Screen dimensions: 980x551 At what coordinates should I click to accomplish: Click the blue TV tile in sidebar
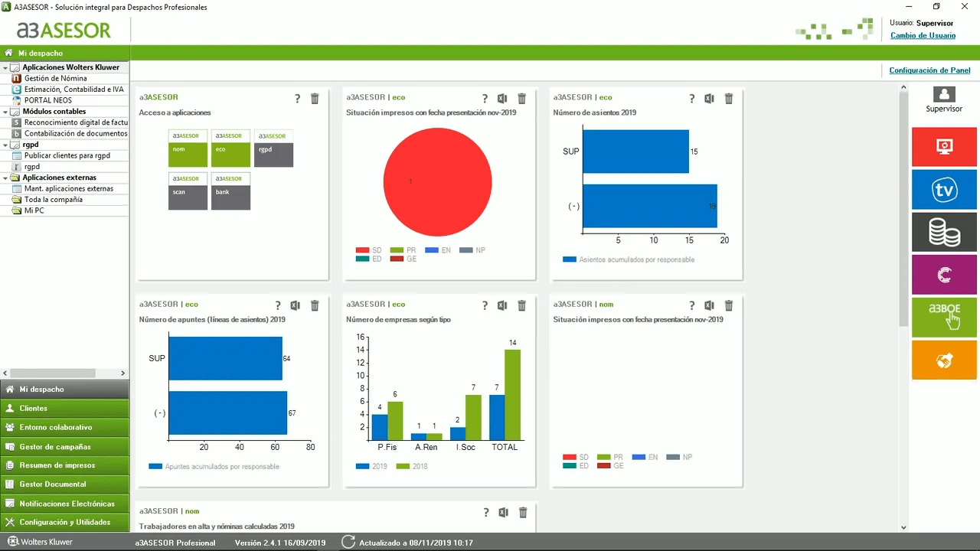pyautogui.click(x=944, y=190)
